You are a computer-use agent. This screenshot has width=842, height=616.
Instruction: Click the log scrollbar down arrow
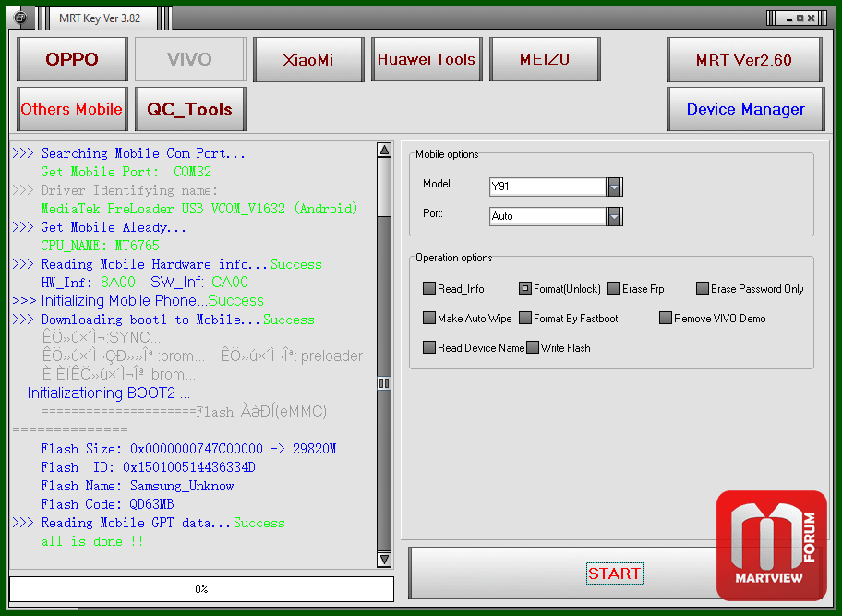click(x=384, y=559)
